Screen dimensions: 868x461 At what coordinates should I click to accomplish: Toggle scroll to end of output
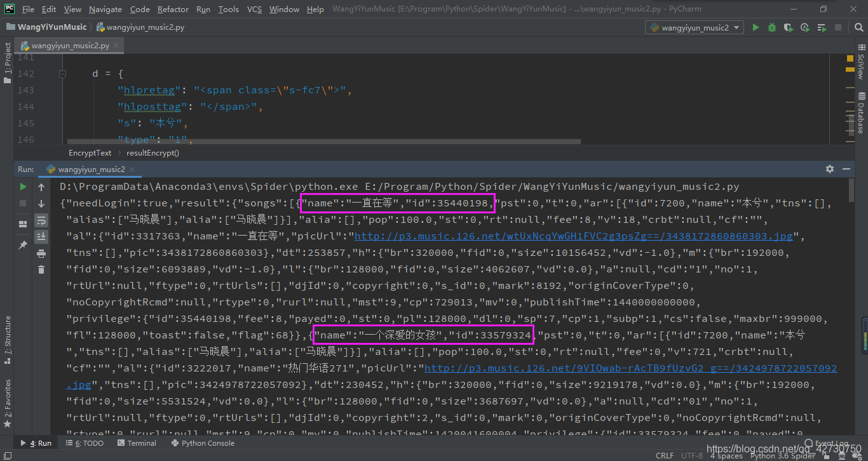[41, 237]
